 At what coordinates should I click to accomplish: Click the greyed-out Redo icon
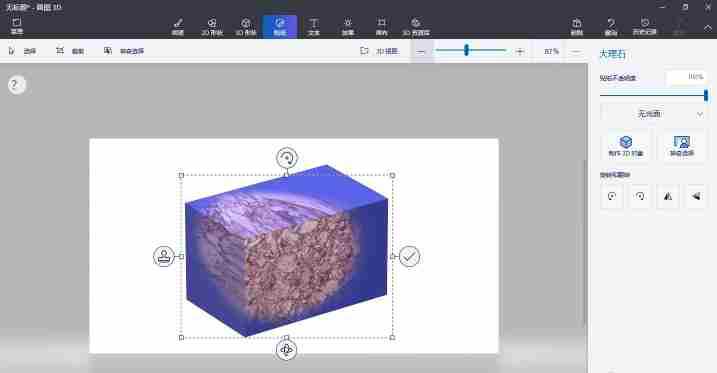pos(679,27)
